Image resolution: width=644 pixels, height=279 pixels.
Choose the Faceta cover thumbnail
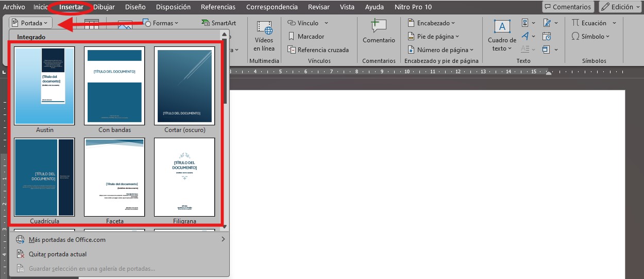(x=115, y=177)
